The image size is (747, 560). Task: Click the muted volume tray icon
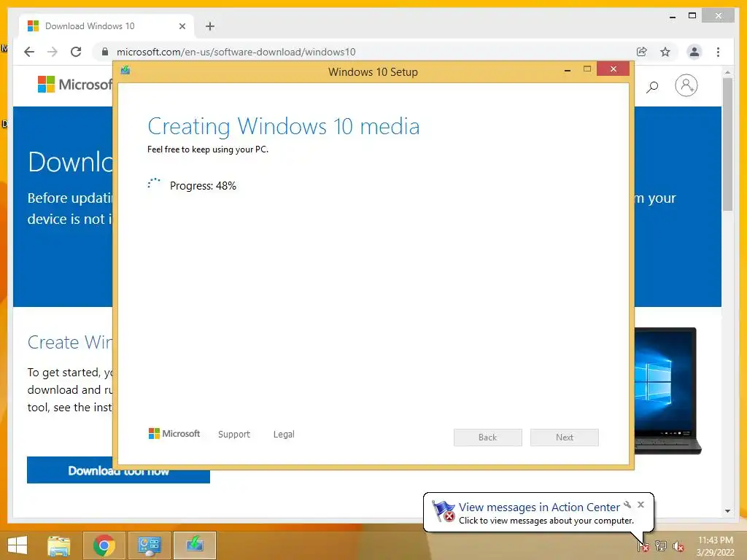point(678,547)
